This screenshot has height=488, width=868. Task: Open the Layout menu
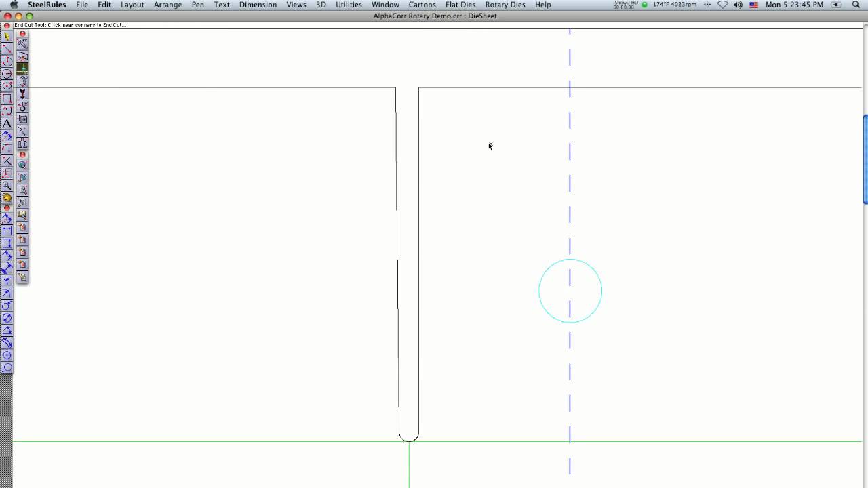[132, 5]
